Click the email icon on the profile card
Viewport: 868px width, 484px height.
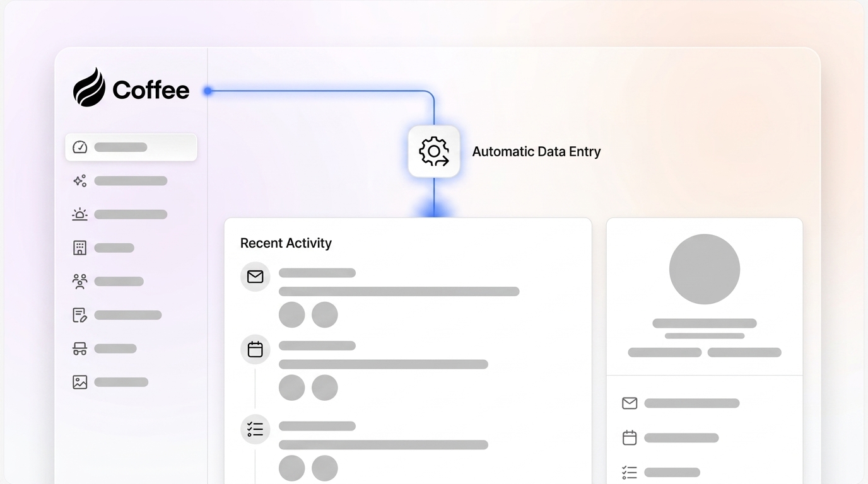(629, 403)
